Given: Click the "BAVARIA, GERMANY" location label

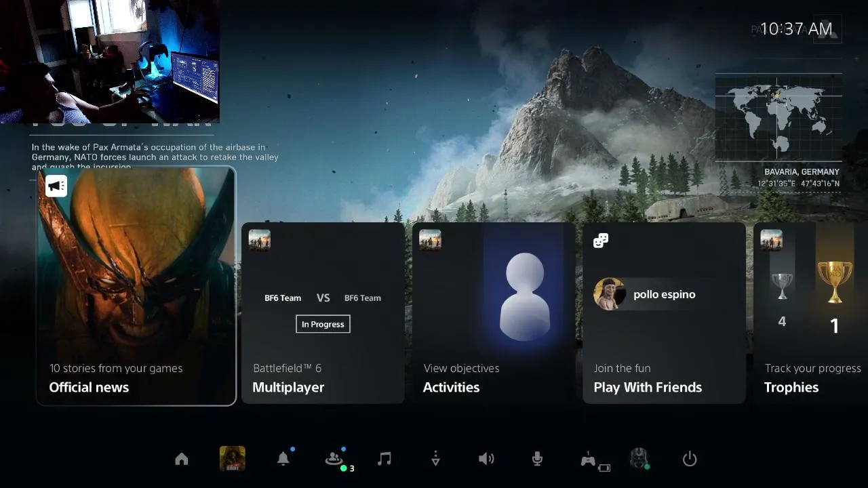Looking at the screenshot, I should 802,172.
